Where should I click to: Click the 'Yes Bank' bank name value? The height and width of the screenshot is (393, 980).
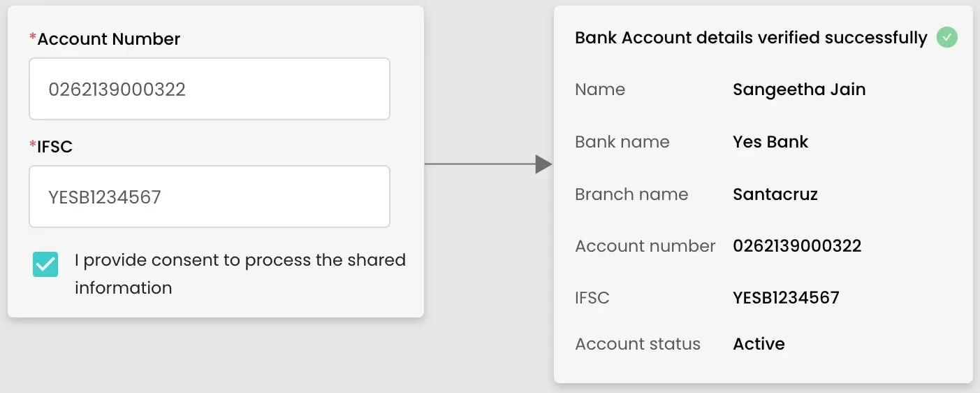[x=770, y=142]
